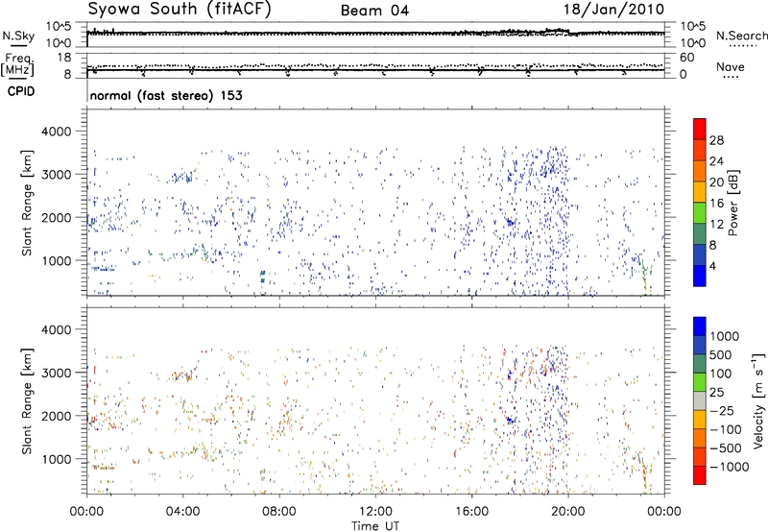Click the '04:00' time axis label
Screen dimensions: 768x532
(182, 512)
